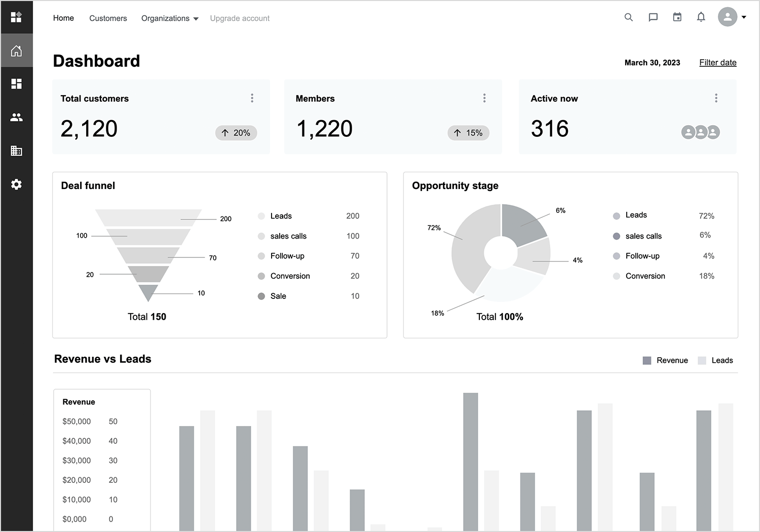
Task: Open the dashboard grid icon in the sidebar
Action: [16, 84]
